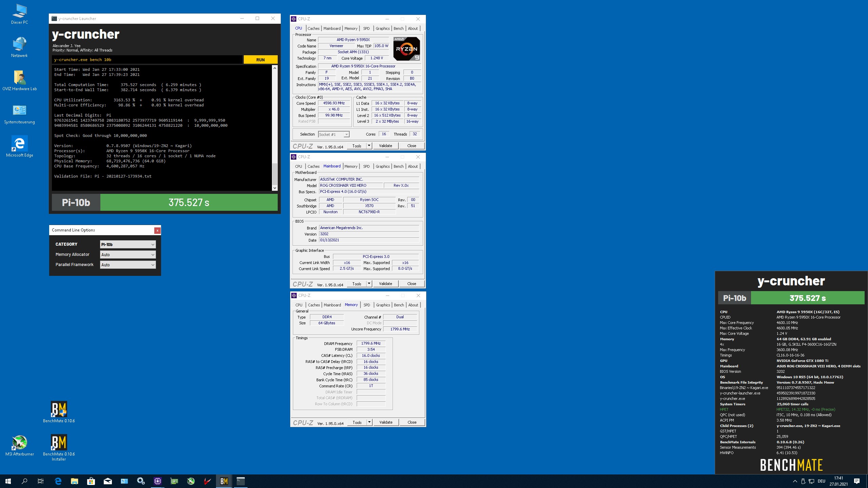Open OVIZ Hardware Lab folder icon
868x488 pixels.
[x=19, y=80]
